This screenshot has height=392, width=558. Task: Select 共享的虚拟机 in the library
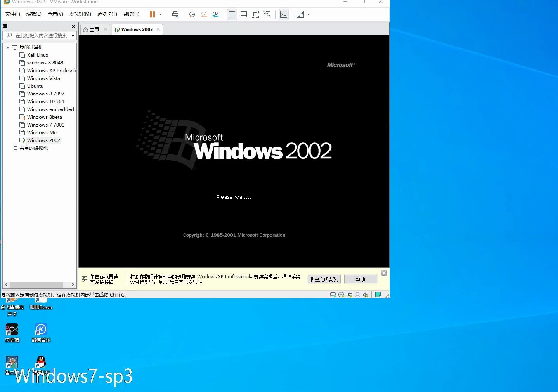tap(34, 148)
